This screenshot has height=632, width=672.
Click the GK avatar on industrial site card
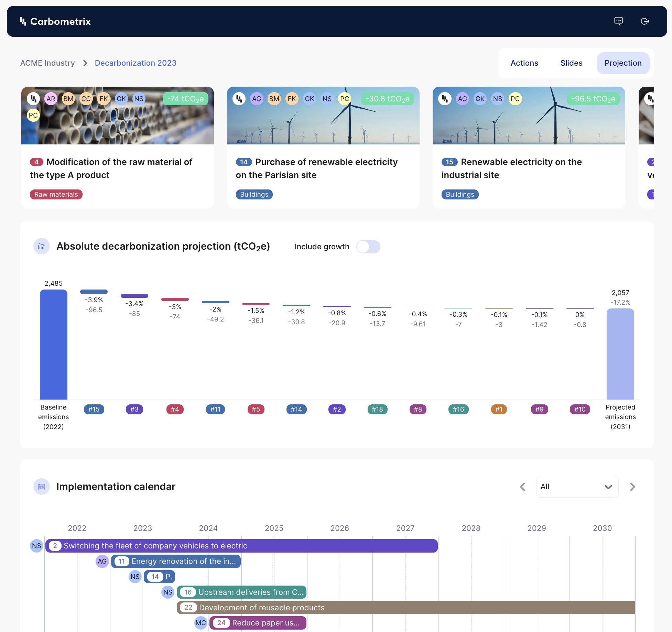(480, 99)
